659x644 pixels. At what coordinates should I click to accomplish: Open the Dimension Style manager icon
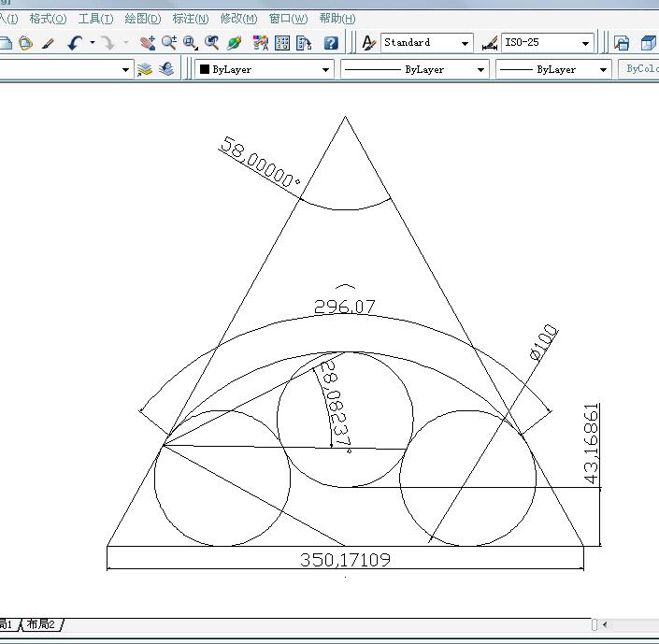coord(490,43)
